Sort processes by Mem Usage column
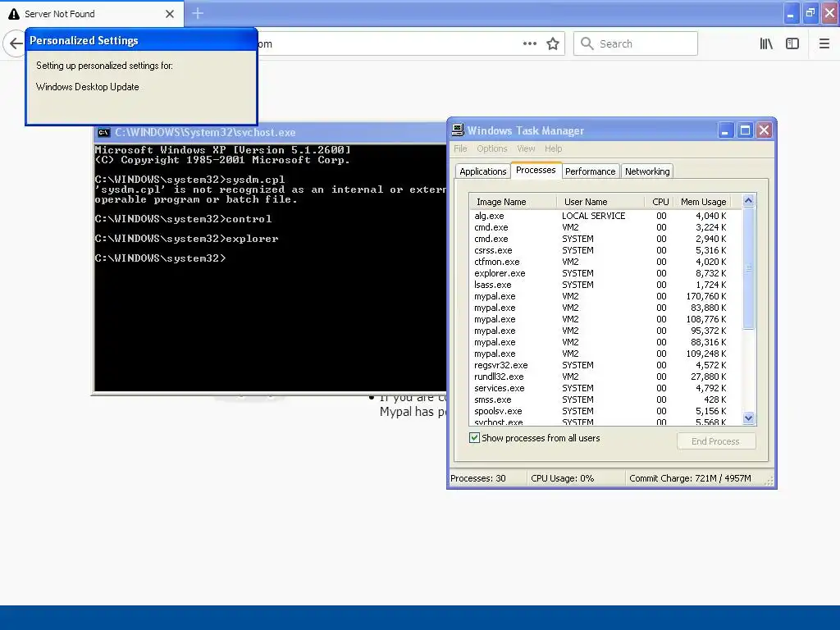Viewport: 840px width, 630px height. tap(703, 202)
